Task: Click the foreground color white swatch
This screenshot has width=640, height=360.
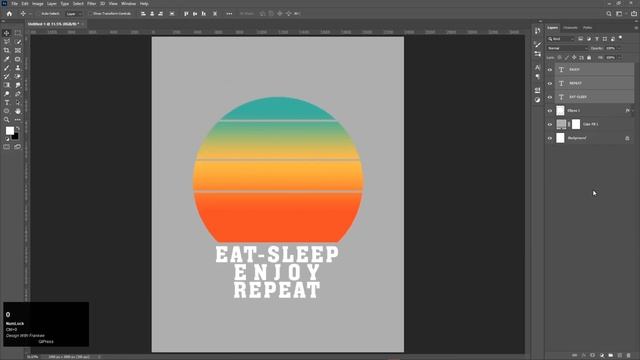Action: pos(9,131)
